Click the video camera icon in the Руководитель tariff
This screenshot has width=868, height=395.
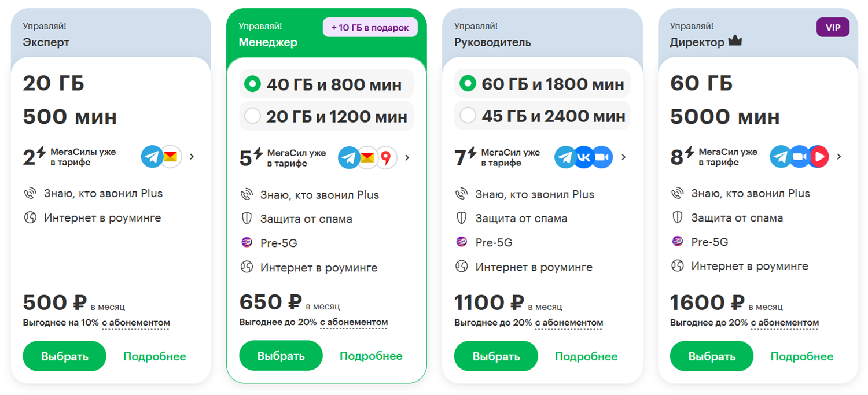(x=602, y=157)
